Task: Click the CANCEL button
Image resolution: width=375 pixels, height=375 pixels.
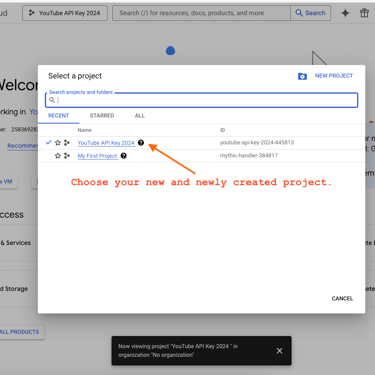Action: [342, 298]
